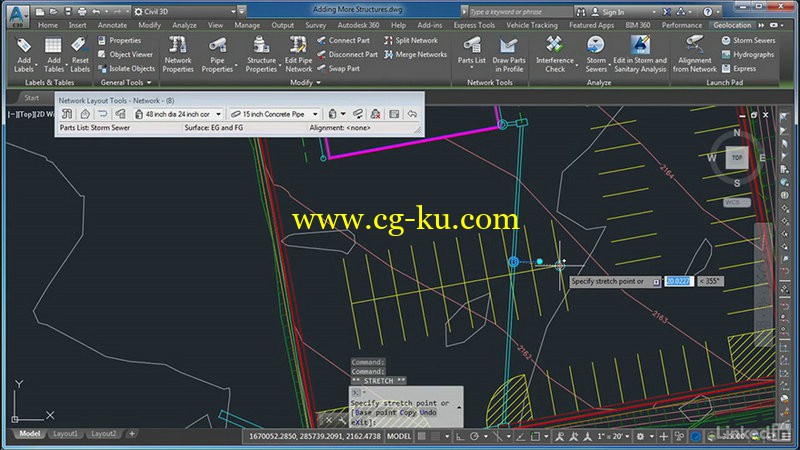Open pipe dropdown showing 15 inch Concrete Pipe

(x=274, y=114)
